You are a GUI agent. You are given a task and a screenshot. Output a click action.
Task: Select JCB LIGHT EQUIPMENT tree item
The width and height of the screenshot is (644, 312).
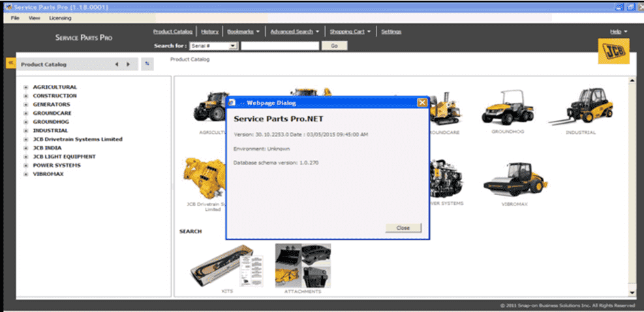coord(64,157)
